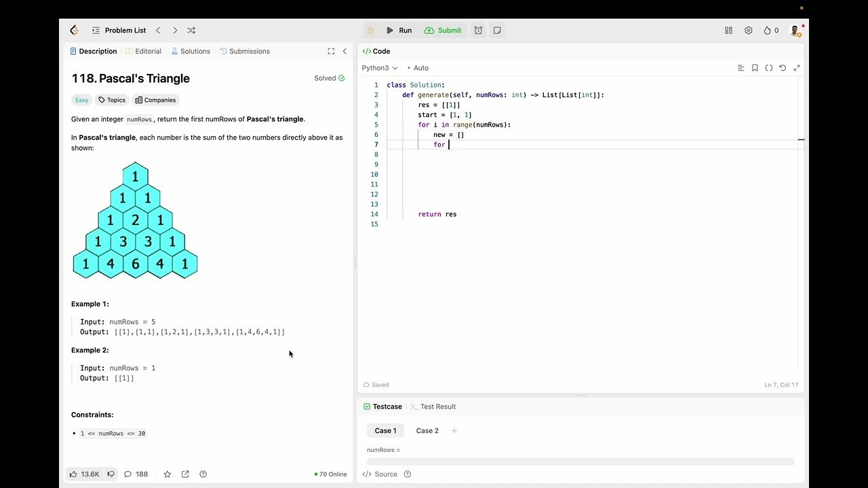Expand the code editor to fullscreen
Viewport: 868px width, 488px height.
pos(797,68)
